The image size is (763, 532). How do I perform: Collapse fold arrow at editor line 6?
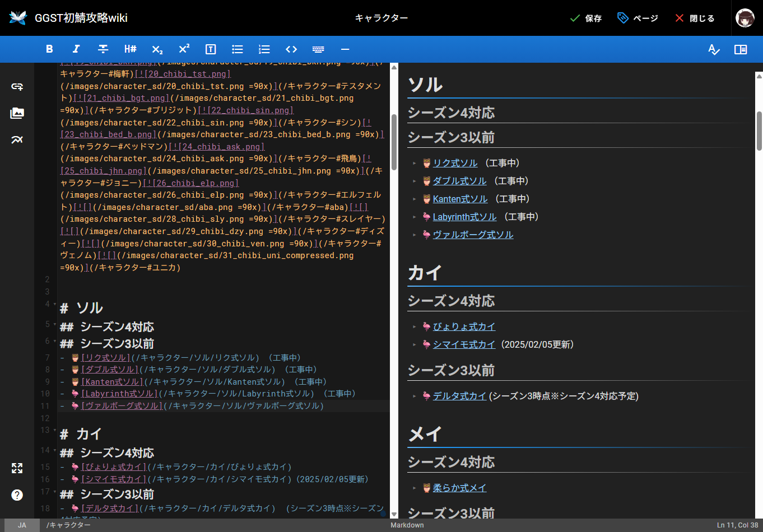tap(54, 341)
